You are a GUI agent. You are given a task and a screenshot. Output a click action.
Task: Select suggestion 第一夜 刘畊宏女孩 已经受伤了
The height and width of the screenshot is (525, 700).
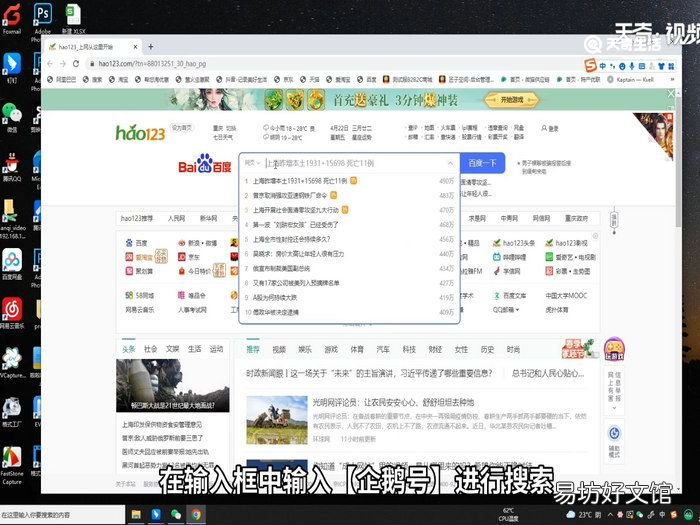296,225
